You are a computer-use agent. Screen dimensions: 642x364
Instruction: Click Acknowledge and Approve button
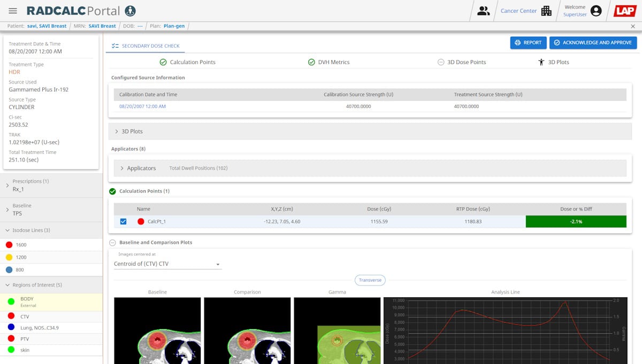(593, 43)
